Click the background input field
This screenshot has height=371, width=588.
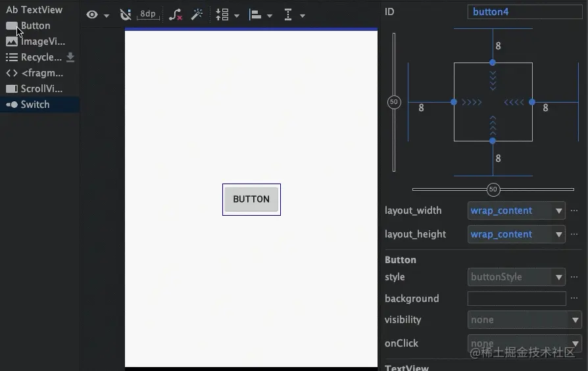[x=517, y=299]
